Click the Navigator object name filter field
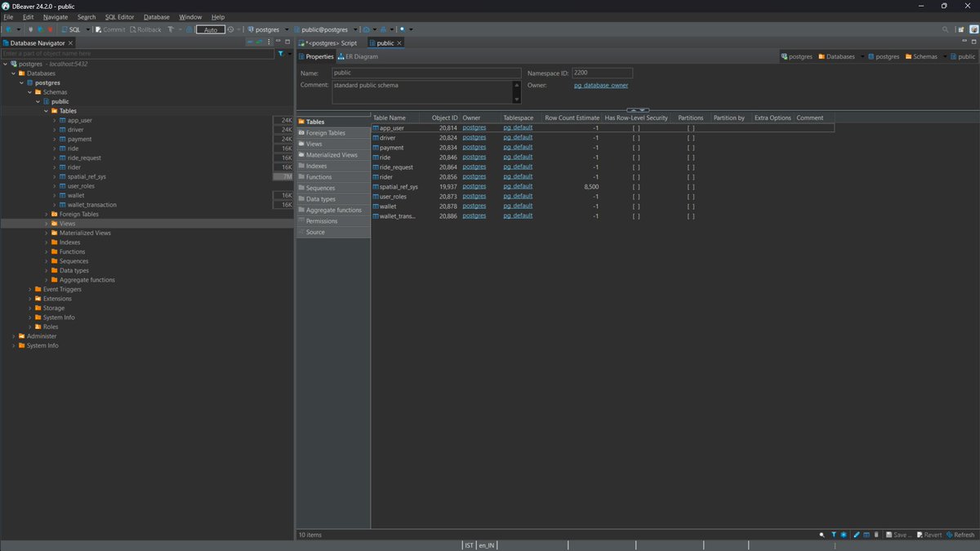The height and width of the screenshot is (551, 980). click(x=138, y=53)
